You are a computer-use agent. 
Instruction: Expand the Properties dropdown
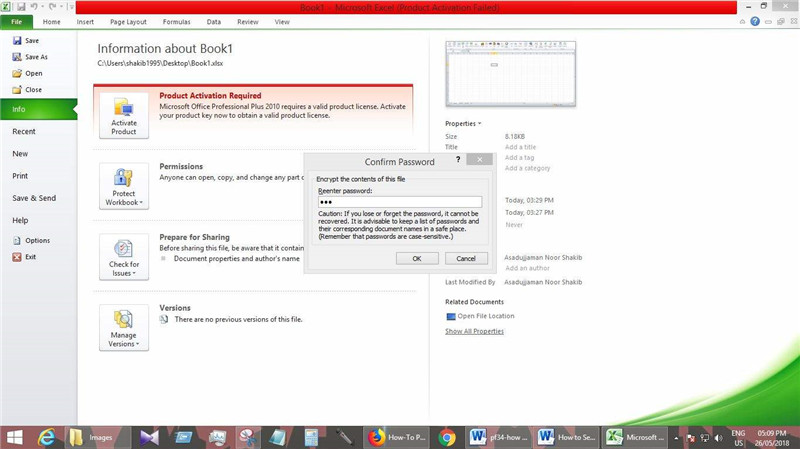(463, 123)
